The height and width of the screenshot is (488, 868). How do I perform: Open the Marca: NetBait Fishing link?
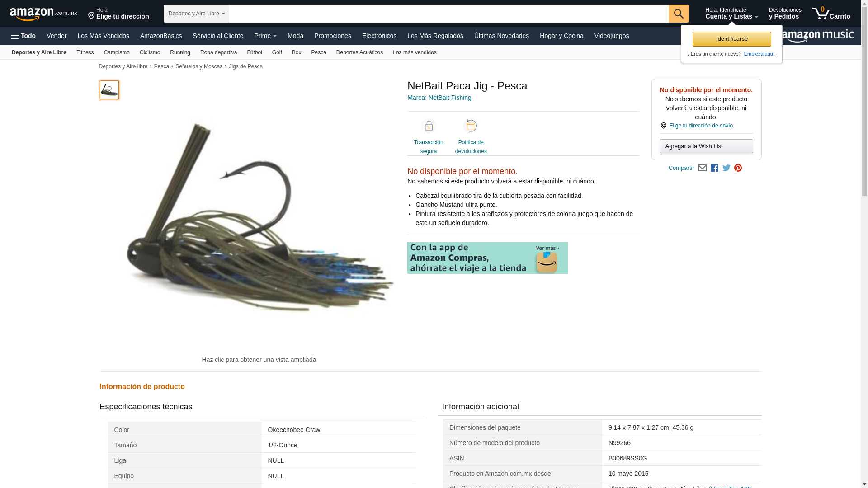tap(439, 98)
